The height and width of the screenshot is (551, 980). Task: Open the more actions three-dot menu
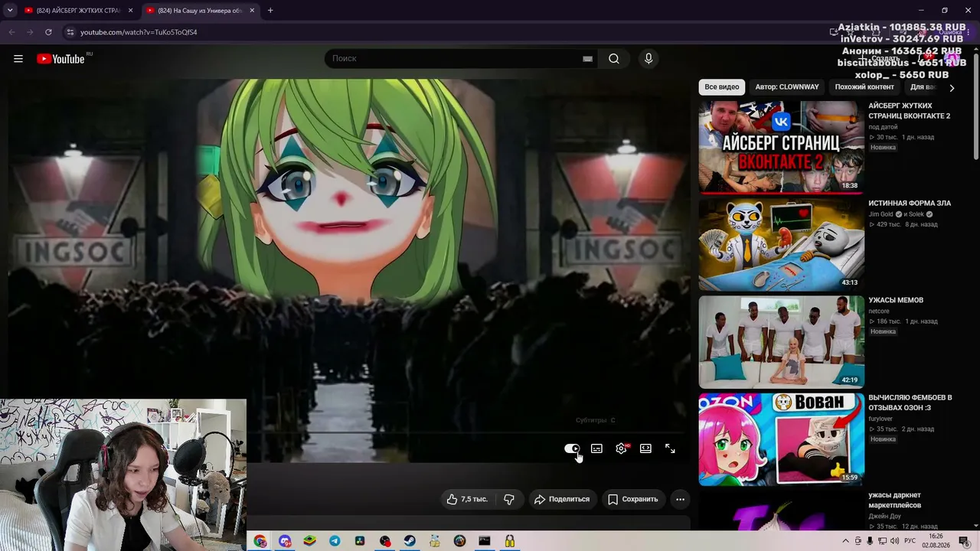pyautogui.click(x=680, y=499)
